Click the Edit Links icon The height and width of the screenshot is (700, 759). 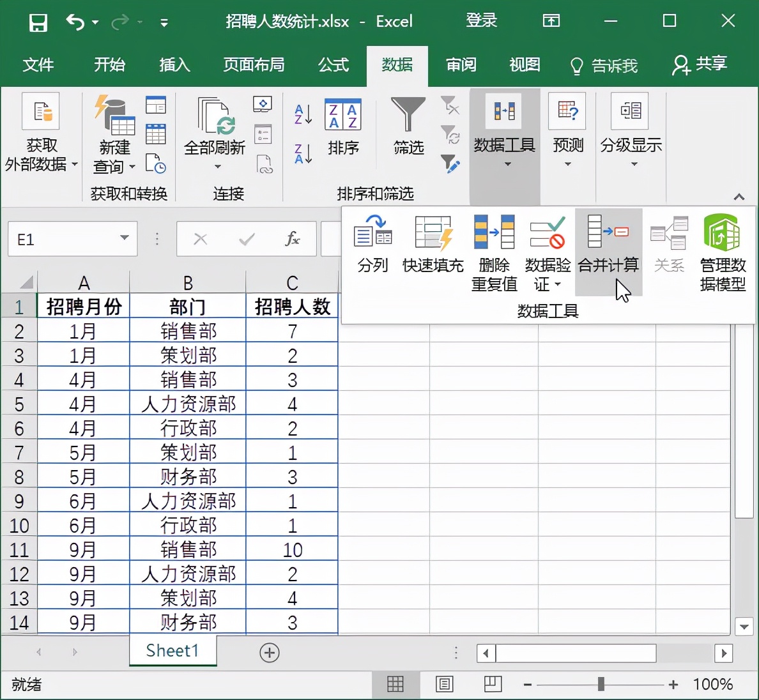tap(264, 164)
